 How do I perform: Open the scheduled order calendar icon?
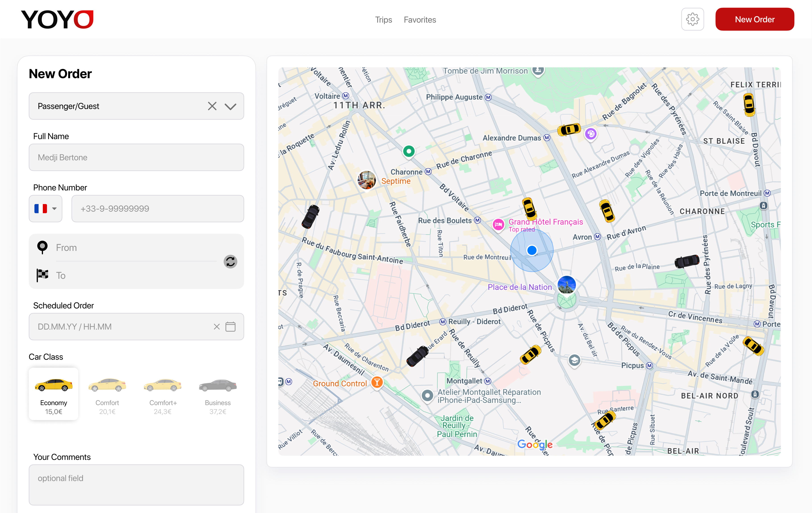(230, 327)
